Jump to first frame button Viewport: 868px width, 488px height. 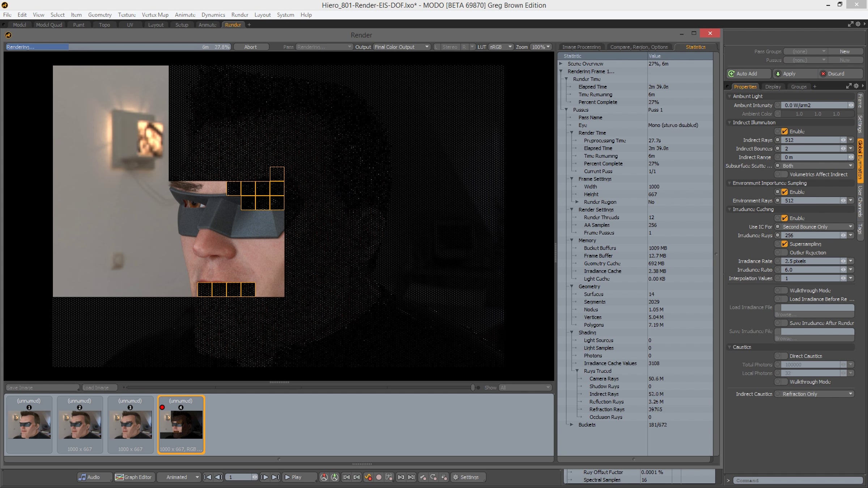(x=208, y=477)
